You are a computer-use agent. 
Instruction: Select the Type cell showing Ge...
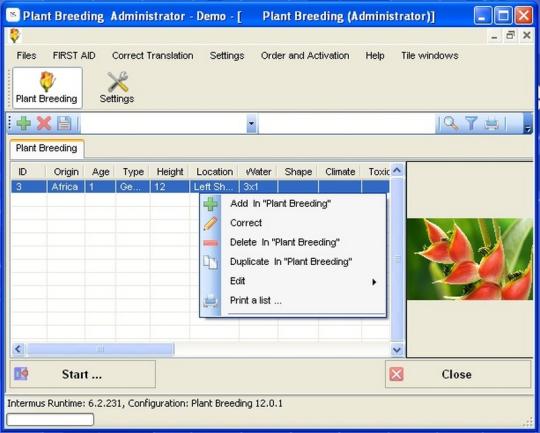click(x=133, y=187)
